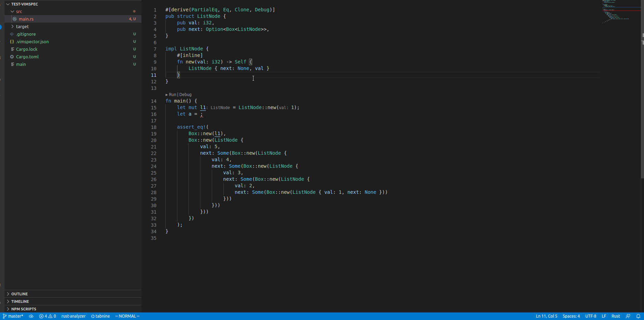Screen dimensions: 644x320
Task: Click the Rust icon beside main.rs
Action: 14,19
